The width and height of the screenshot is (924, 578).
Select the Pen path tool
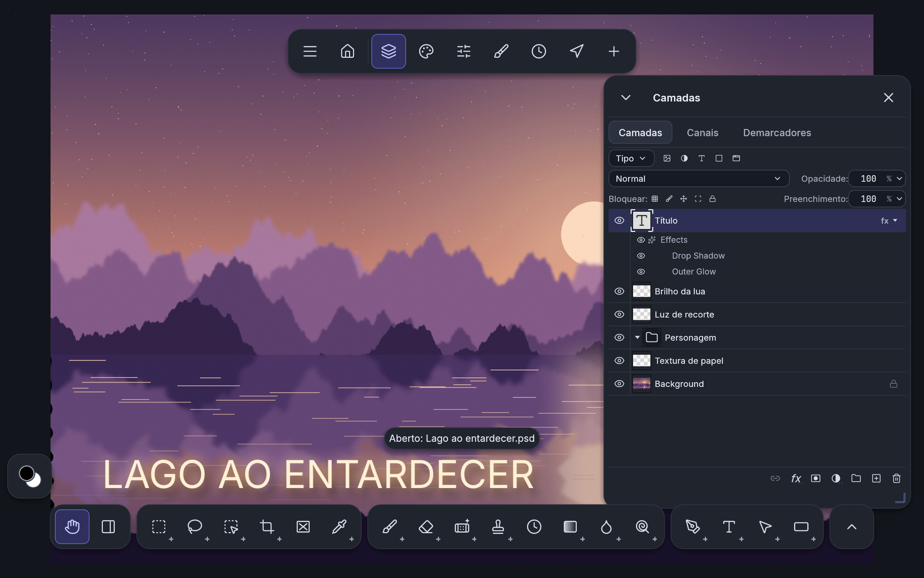(x=693, y=527)
